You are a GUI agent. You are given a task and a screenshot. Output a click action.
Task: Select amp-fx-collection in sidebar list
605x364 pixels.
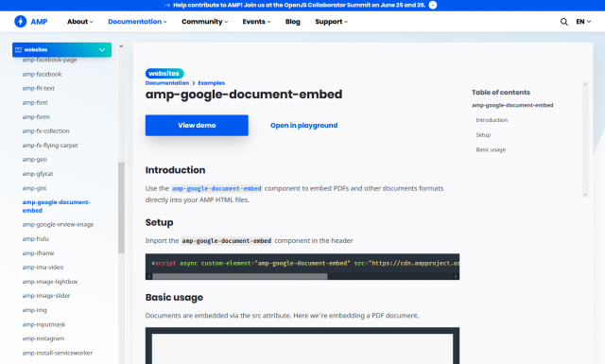(x=45, y=131)
